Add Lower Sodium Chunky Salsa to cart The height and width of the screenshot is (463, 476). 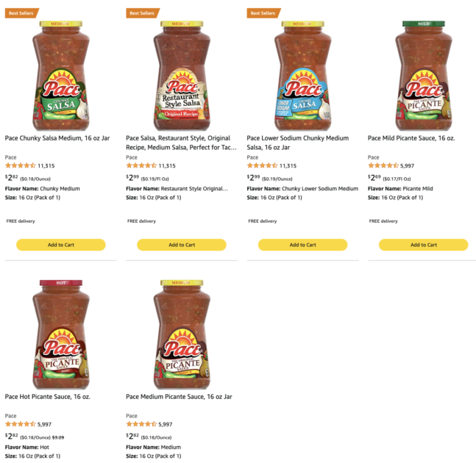(x=302, y=245)
